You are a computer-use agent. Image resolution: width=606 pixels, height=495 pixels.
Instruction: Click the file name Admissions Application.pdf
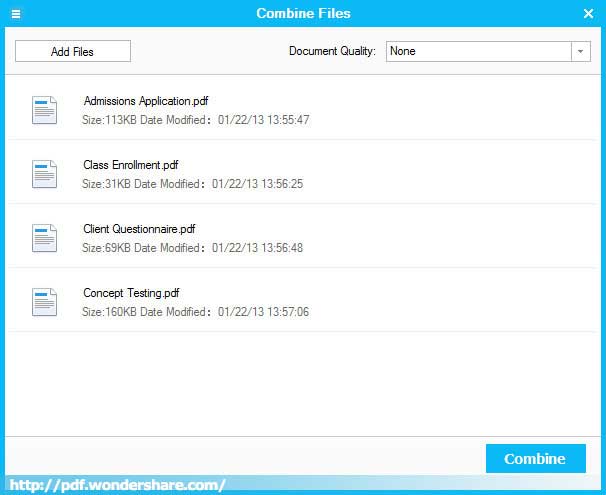(x=146, y=101)
